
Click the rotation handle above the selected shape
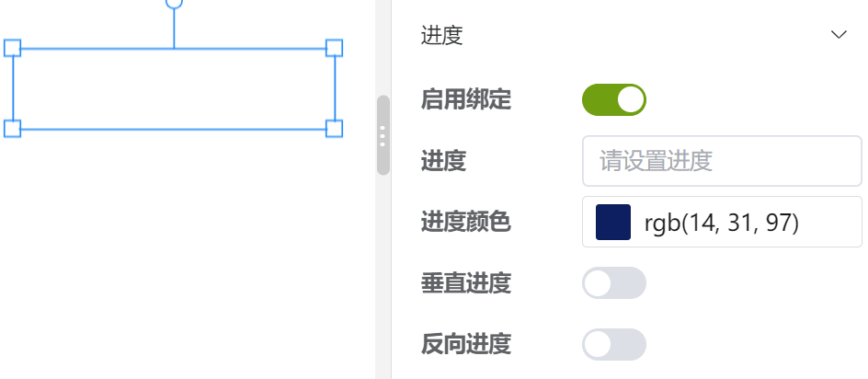(x=175, y=3)
